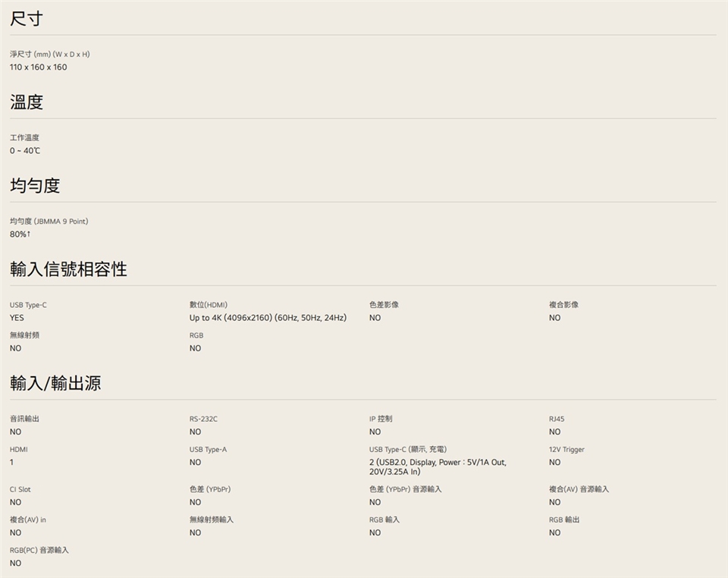Click the 色差影像 label

[384, 305]
